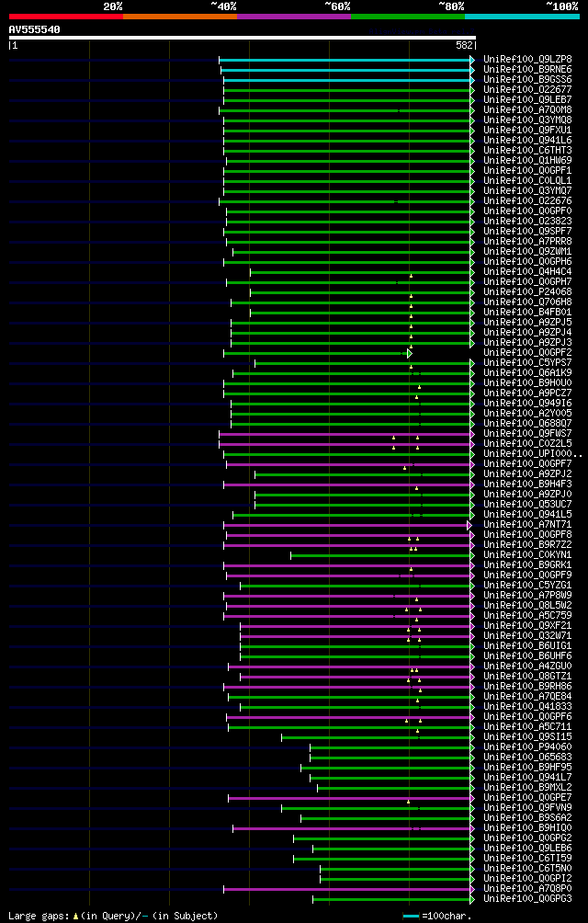Click the cyan 100char scale bar in legend
588x923 pixels.
tap(411, 916)
